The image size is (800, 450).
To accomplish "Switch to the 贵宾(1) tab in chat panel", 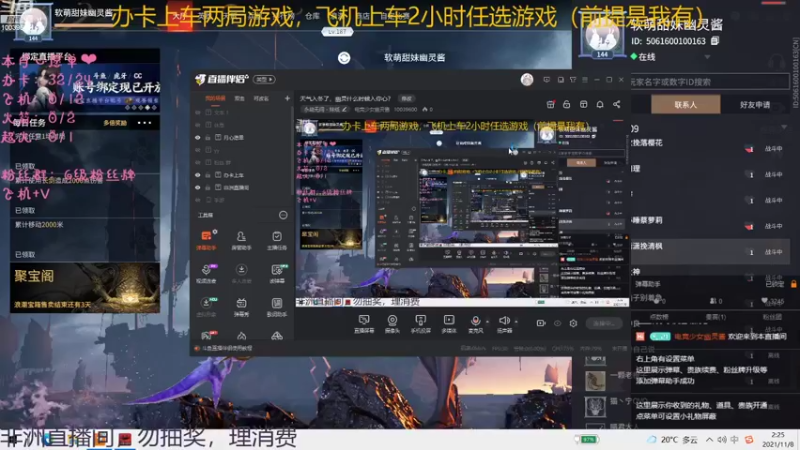I will tap(715, 317).
